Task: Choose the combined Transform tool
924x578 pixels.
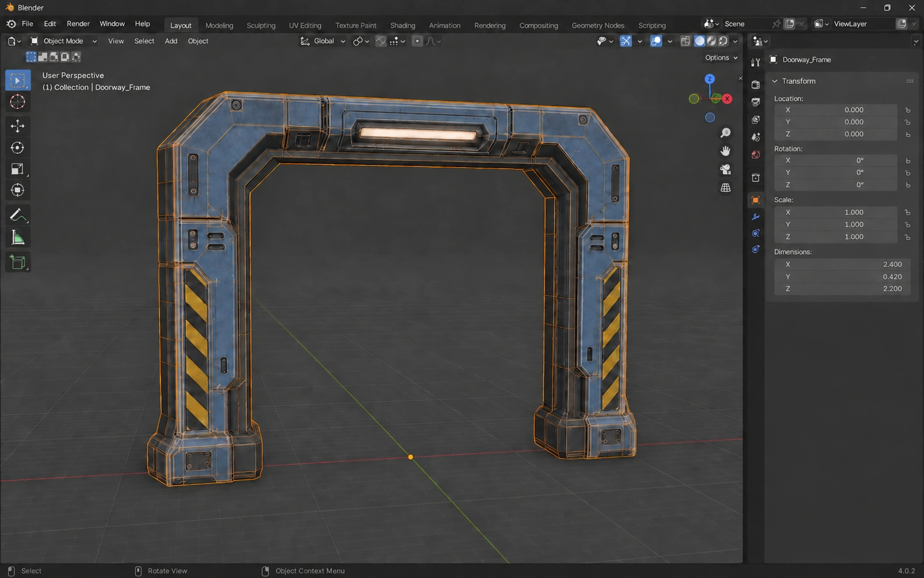Action: 17,190
